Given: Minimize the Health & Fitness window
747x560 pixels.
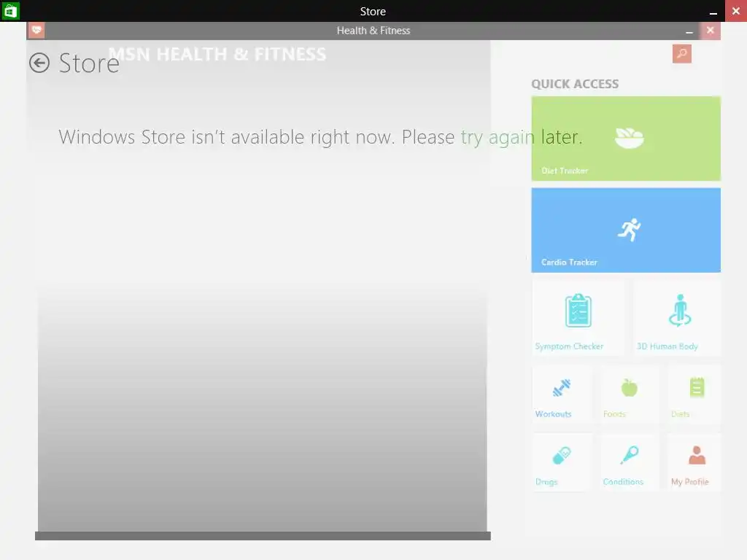Looking at the screenshot, I should click(689, 31).
